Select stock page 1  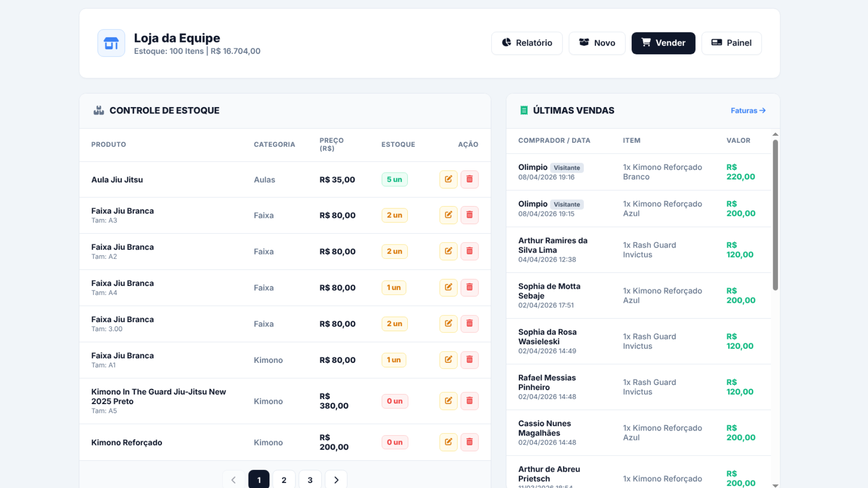coord(259,480)
